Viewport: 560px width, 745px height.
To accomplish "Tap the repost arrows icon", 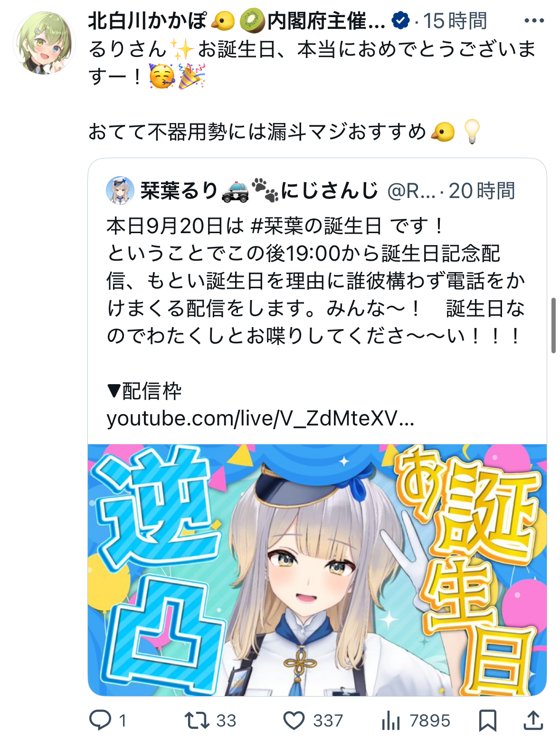I will 197,720.
